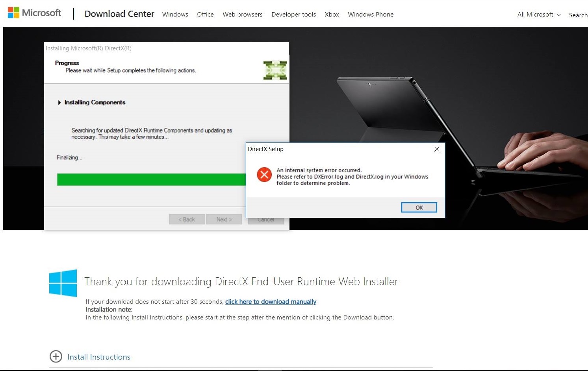This screenshot has height=371, width=588.
Task: Click the 'Installing Microsoft(R) DirectX(R)' title
Action: (x=89, y=48)
